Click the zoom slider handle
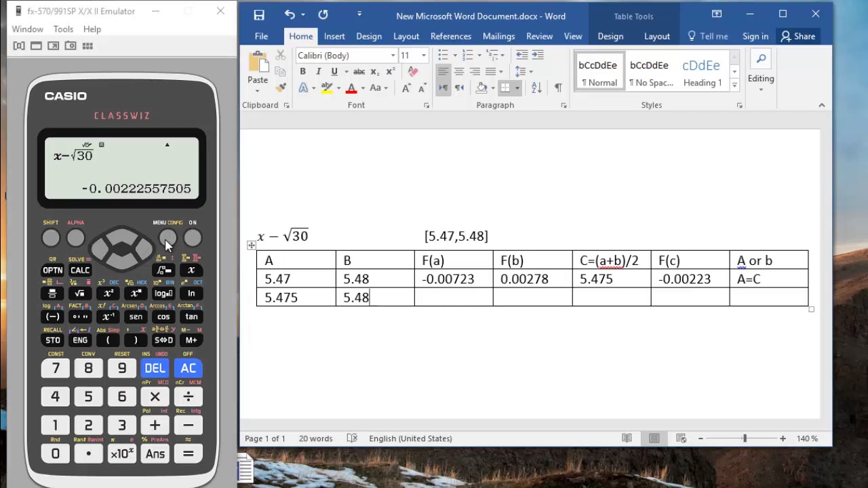Image resolution: width=868 pixels, height=488 pixels. (745, 439)
